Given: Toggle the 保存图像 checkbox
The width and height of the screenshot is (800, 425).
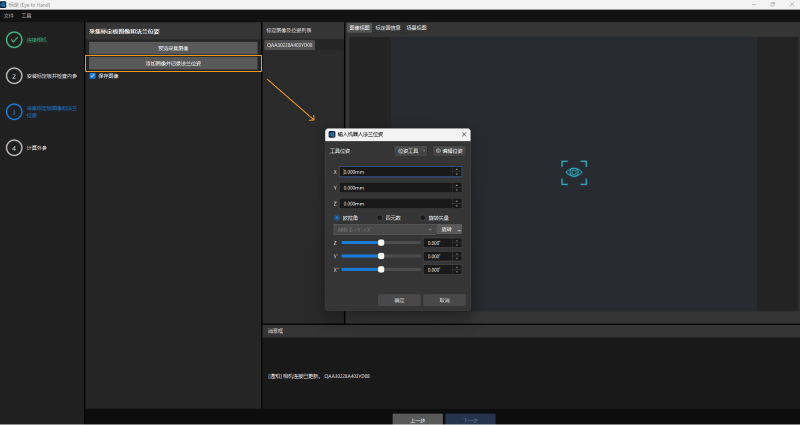Looking at the screenshot, I should tap(93, 75).
